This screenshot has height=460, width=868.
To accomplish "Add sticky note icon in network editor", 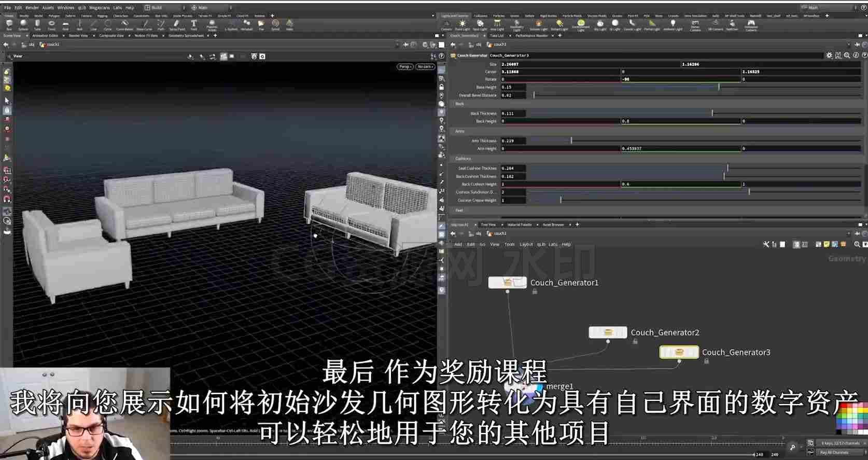I will point(827,244).
